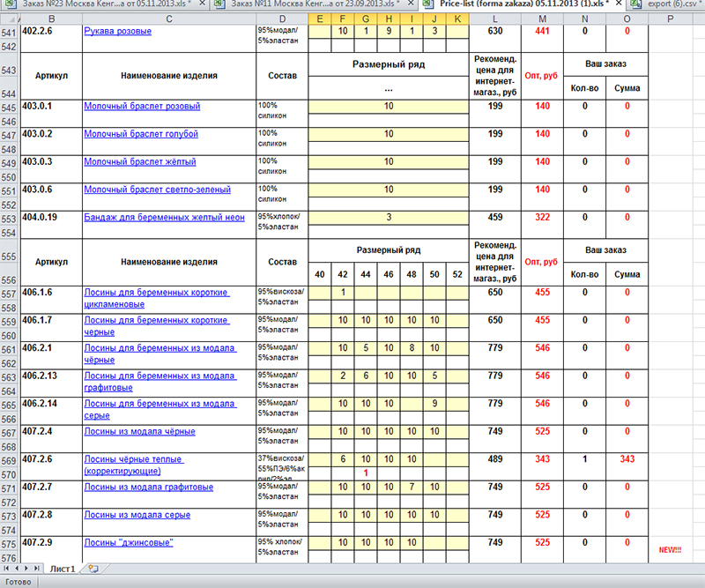Select size 52 header in row 556

(457, 274)
